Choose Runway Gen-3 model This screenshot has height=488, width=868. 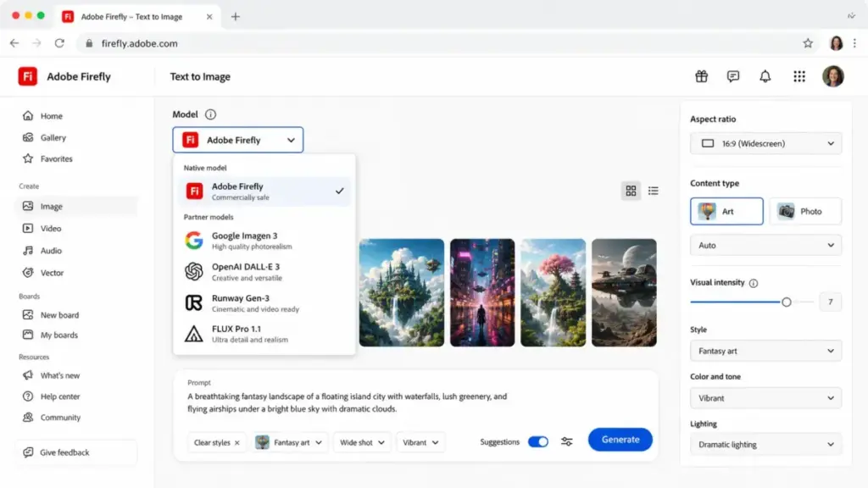click(x=264, y=303)
